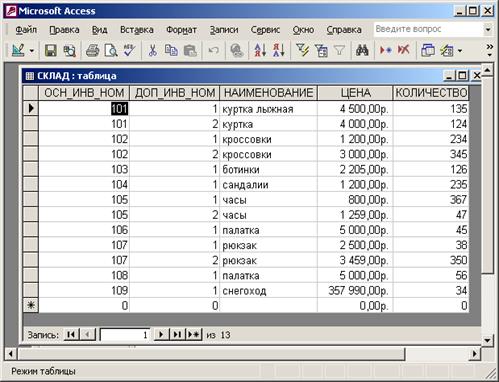Open the View mode dropdown arrow
Image resolution: width=499 pixels, height=382 pixels.
pyautogui.click(x=32, y=51)
